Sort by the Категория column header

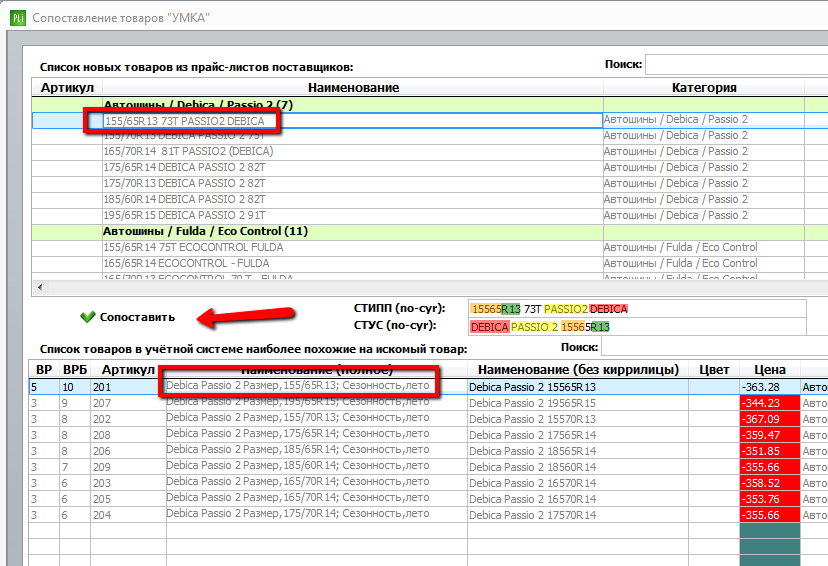pos(704,88)
